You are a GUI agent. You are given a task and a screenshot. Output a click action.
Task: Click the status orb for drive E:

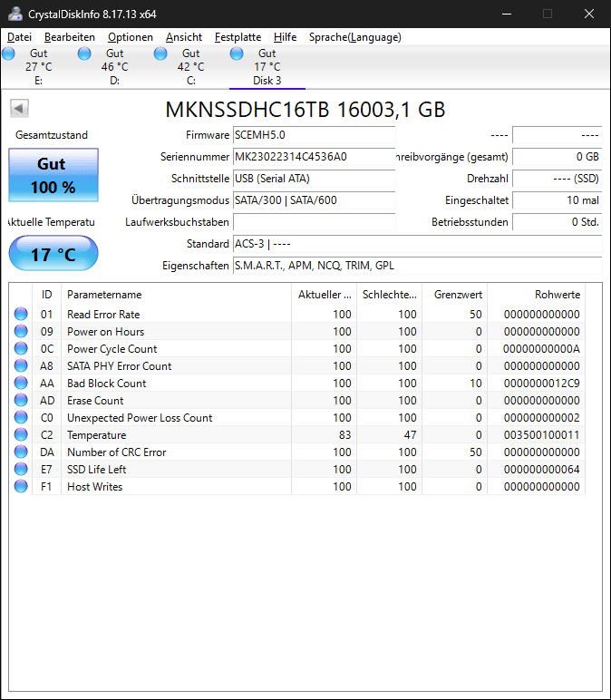coord(8,53)
